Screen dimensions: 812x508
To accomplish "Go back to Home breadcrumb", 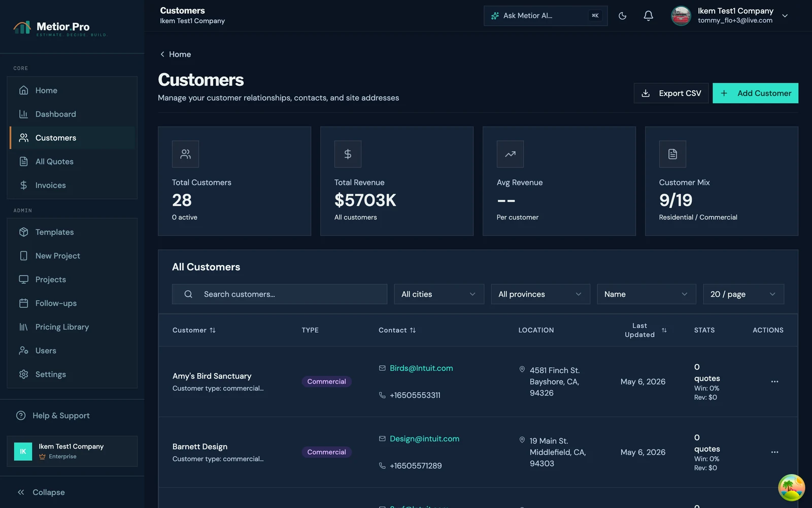I will click(x=176, y=54).
